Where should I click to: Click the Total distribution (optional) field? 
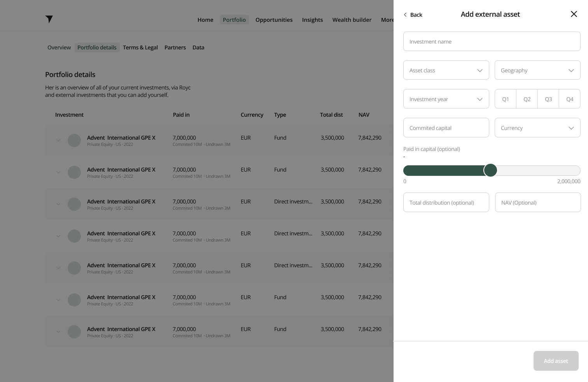(446, 202)
